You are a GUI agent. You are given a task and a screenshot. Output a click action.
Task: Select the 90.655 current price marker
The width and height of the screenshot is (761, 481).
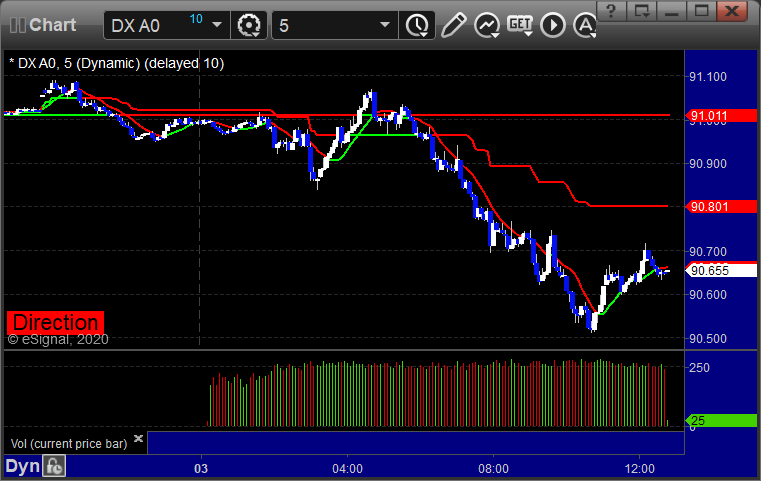(x=721, y=270)
